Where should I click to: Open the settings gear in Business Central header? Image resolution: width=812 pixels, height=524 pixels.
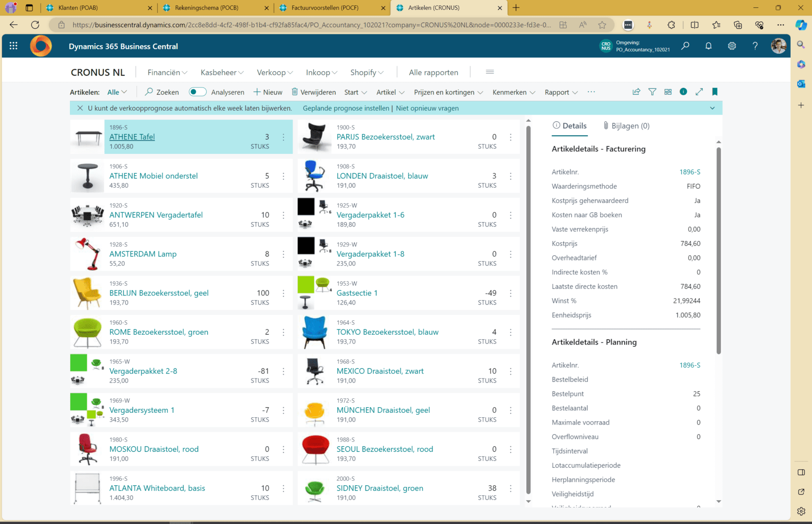pyautogui.click(x=731, y=46)
